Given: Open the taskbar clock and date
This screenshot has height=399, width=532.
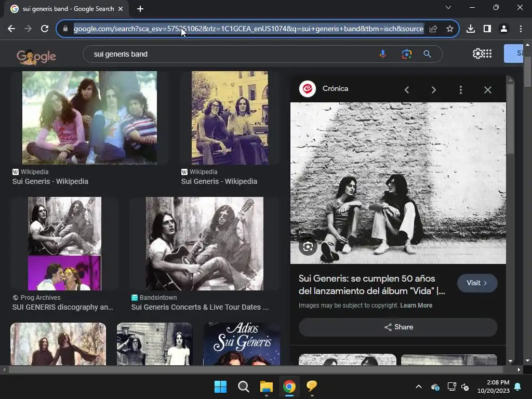Looking at the screenshot, I should coord(494,387).
